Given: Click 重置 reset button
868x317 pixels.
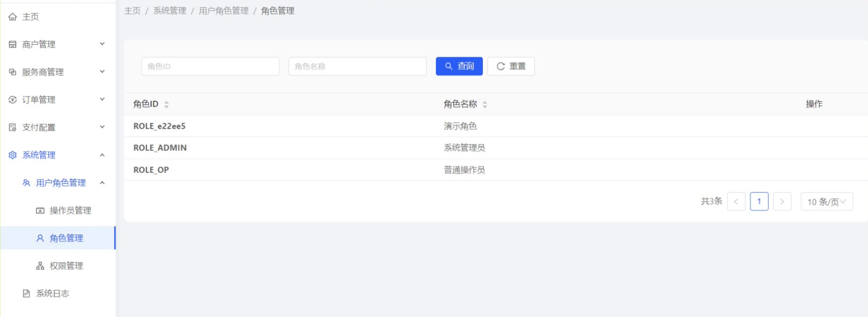Looking at the screenshot, I should click(511, 66).
